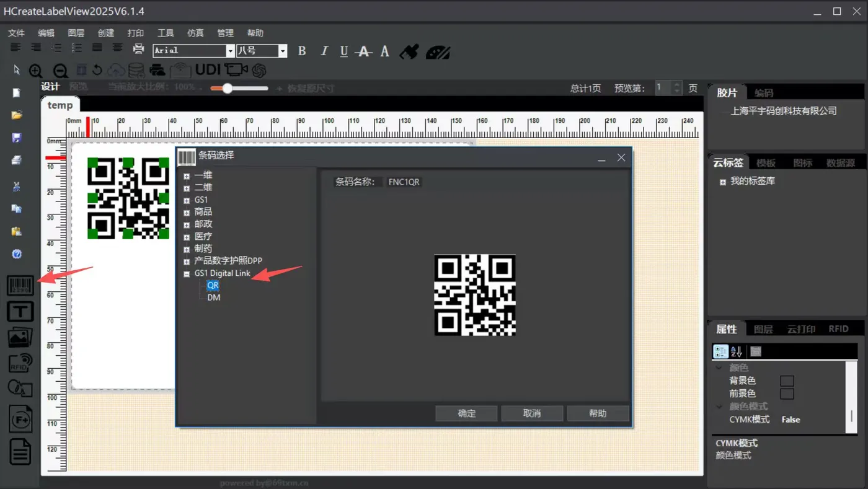Click the QR code on the label canvas
This screenshot has height=489, width=868.
click(x=128, y=198)
